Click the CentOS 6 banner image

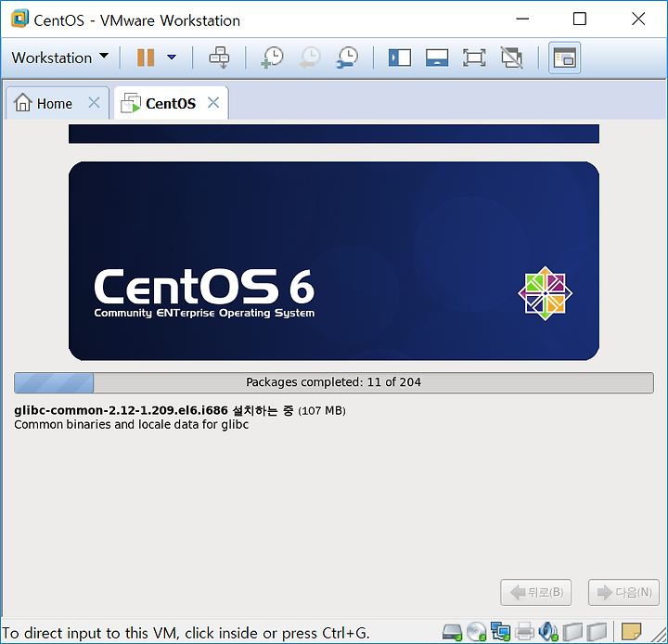point(334,261)
